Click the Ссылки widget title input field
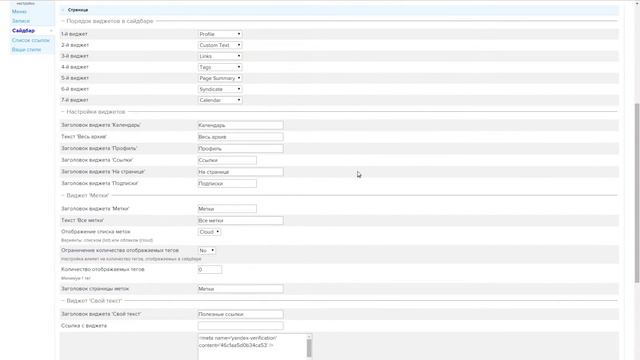 tap(227, 160)
